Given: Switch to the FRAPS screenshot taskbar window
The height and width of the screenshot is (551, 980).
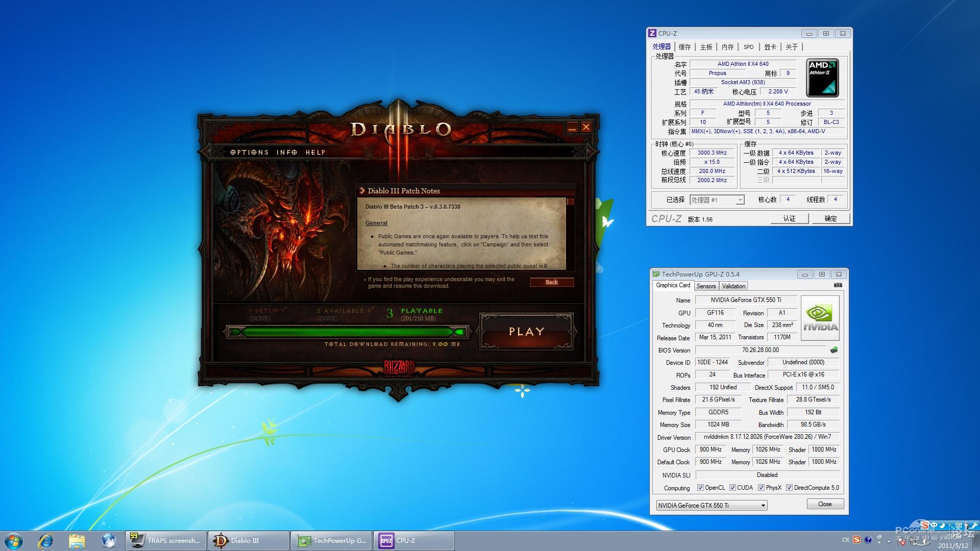Looking at the screenshot, I should click(x=166, y=540).
